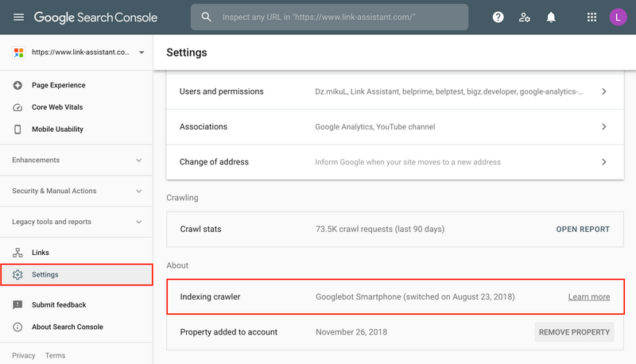636x364 pixels.
Task: Click the November 26, 2018 date
Action: pyautogui.click(x=351, y=332)
